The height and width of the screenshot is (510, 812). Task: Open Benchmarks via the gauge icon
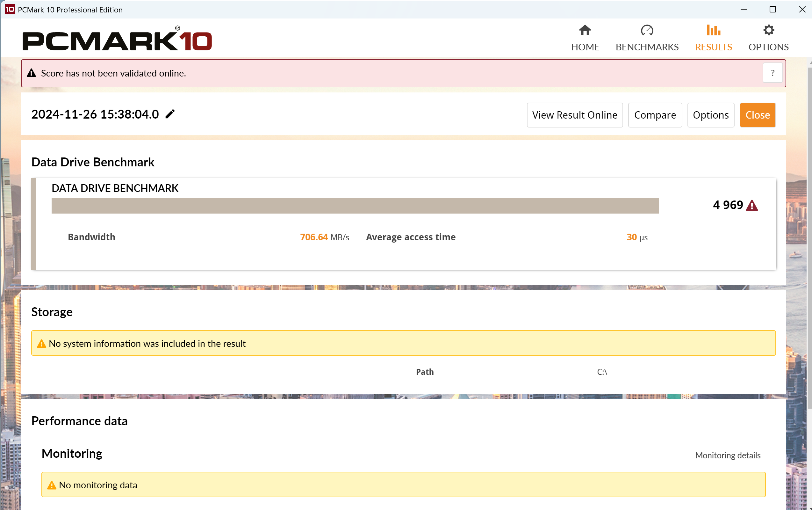click(647, 30)
